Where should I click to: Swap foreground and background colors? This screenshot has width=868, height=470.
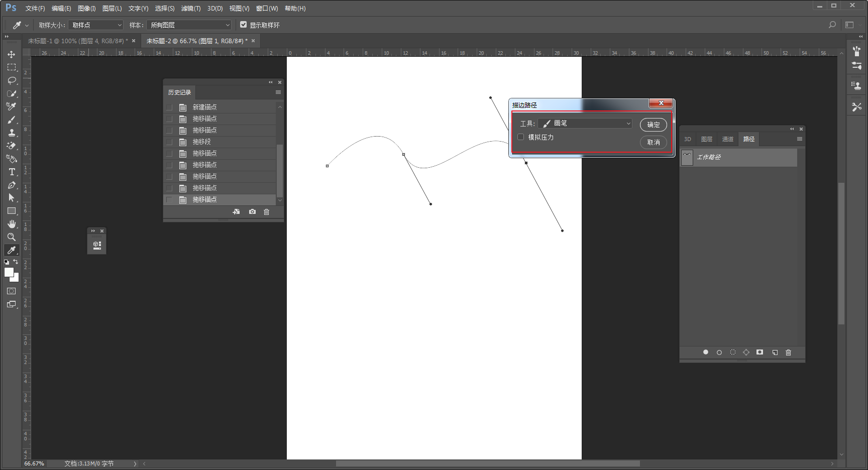(x=16, y=262)
